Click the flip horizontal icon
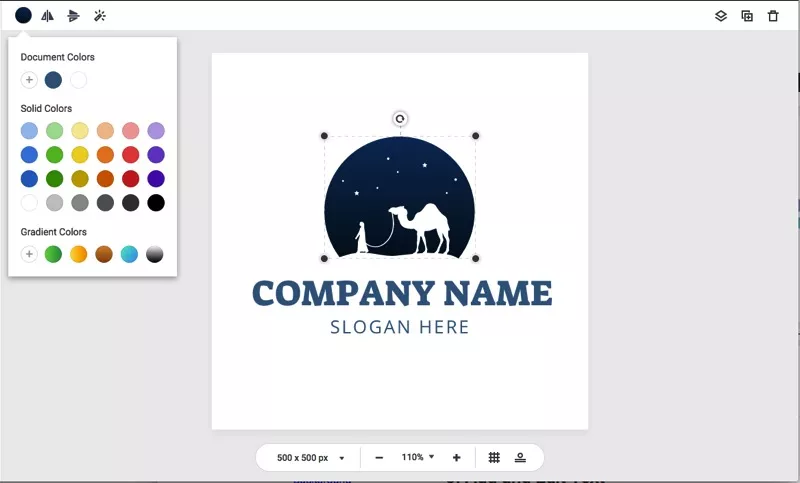 47,16
